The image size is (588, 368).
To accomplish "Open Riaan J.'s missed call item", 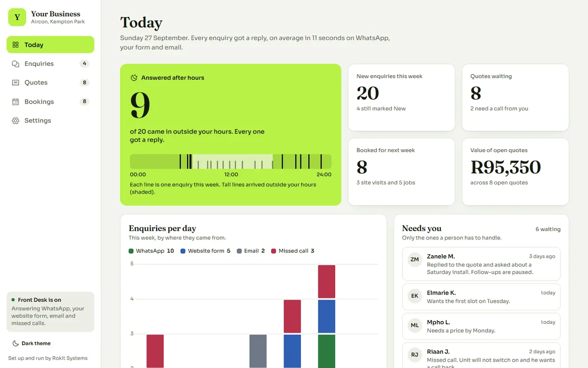I will [x=481, y=356].
